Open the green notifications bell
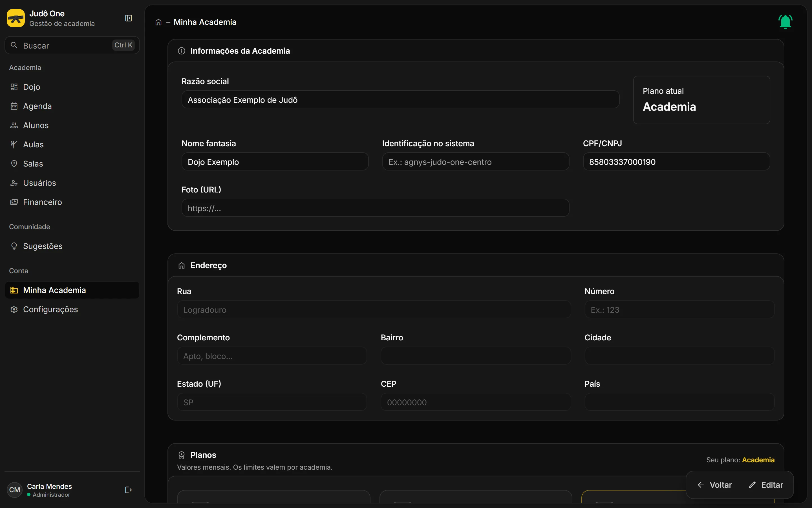The image size is (812, 508). click(785, 22)
